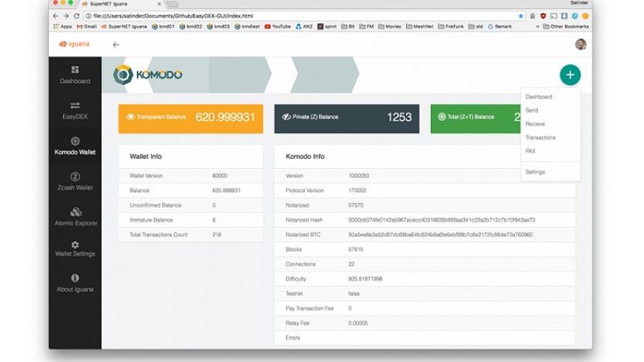Open the Apps bookmarks shortcut

click(62, 27)
